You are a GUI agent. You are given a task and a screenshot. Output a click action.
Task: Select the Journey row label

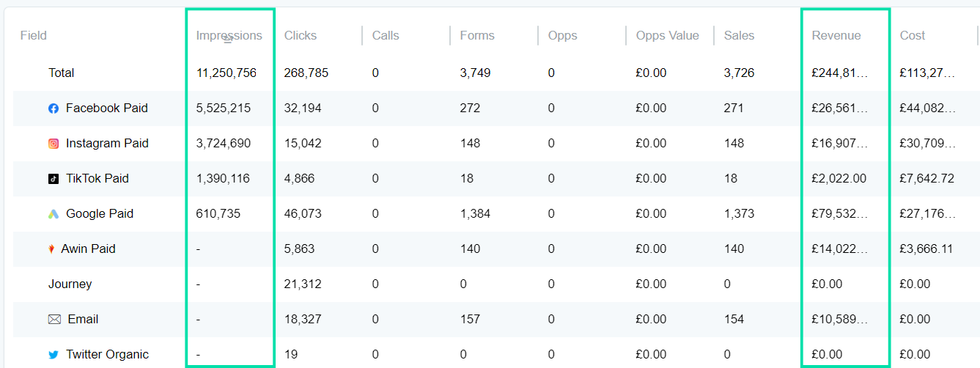pos(70,284)
